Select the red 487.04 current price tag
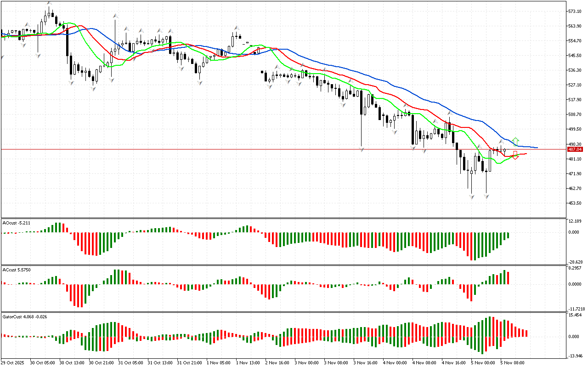This screenshot has width=588, height=368. (x=575, y=149)
